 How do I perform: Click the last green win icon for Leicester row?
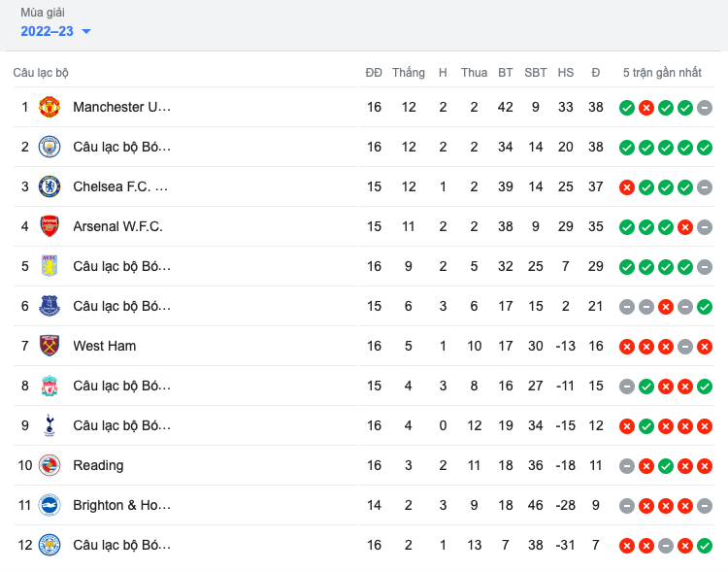tap(705, 545)
